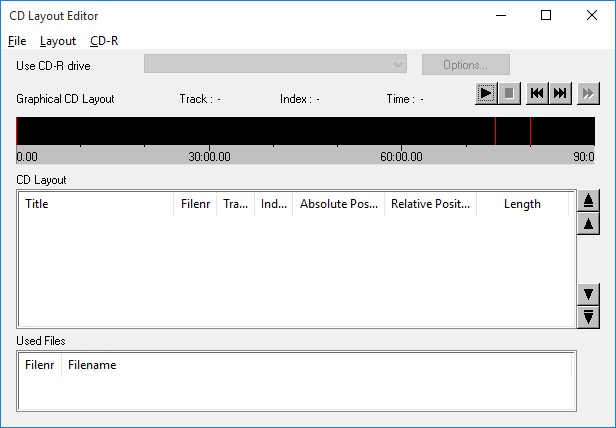This screenshot has width=616, height=428.
Task: Click the Filenr column in CD Layout
Action: pos(195,204)
